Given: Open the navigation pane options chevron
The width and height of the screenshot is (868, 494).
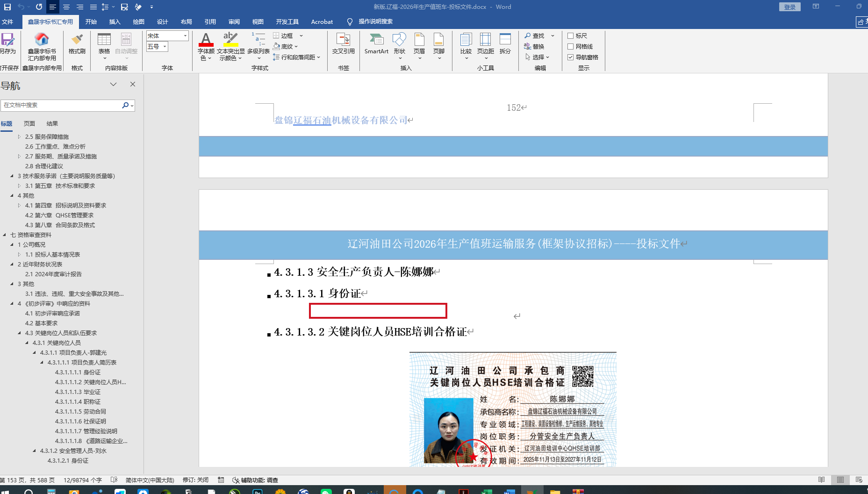Looking at the screenshot, I should (113, 84).
